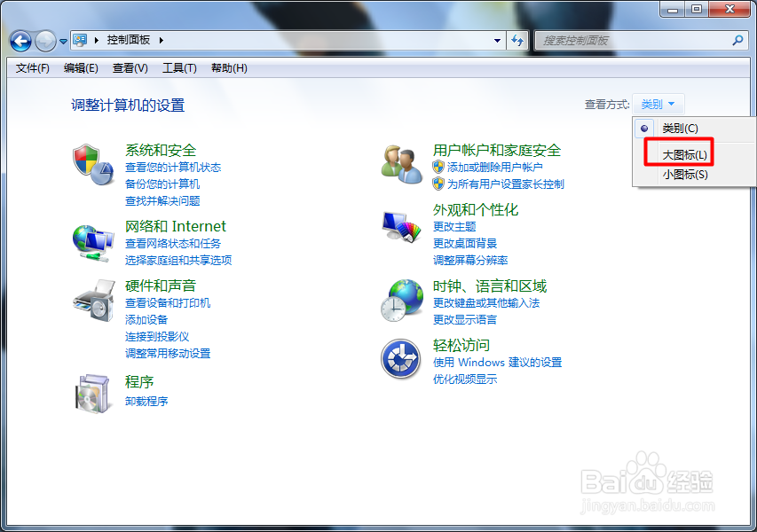Open 程序 category heading
757x532 pixels.
tap(139, 381)
